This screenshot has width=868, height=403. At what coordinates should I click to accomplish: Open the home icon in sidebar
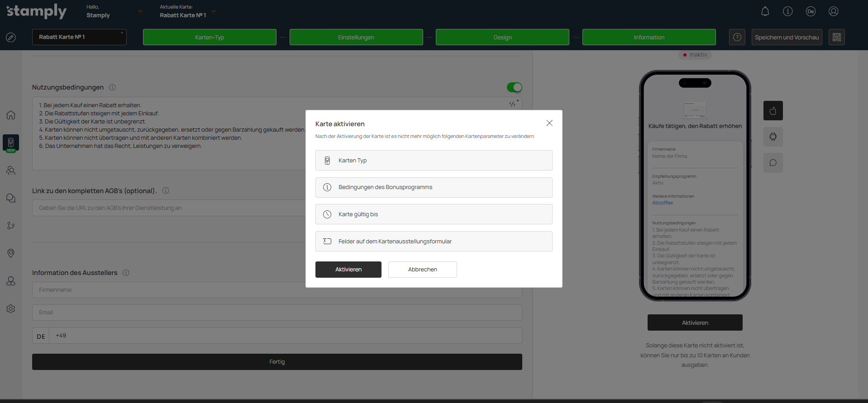[11, 115]
